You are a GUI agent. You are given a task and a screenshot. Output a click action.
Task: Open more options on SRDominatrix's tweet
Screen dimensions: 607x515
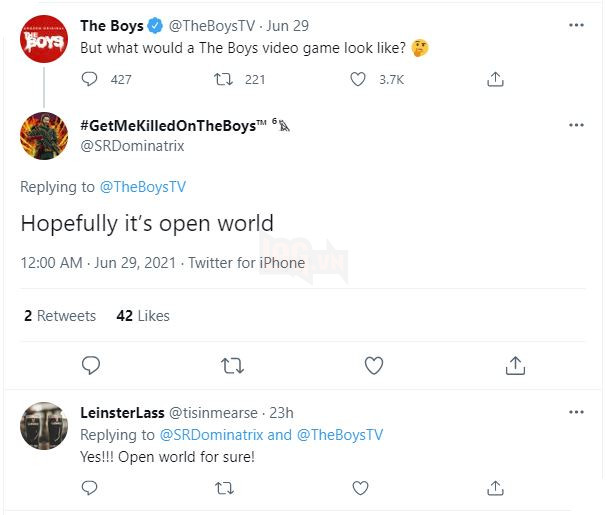(x=576, y=125)
